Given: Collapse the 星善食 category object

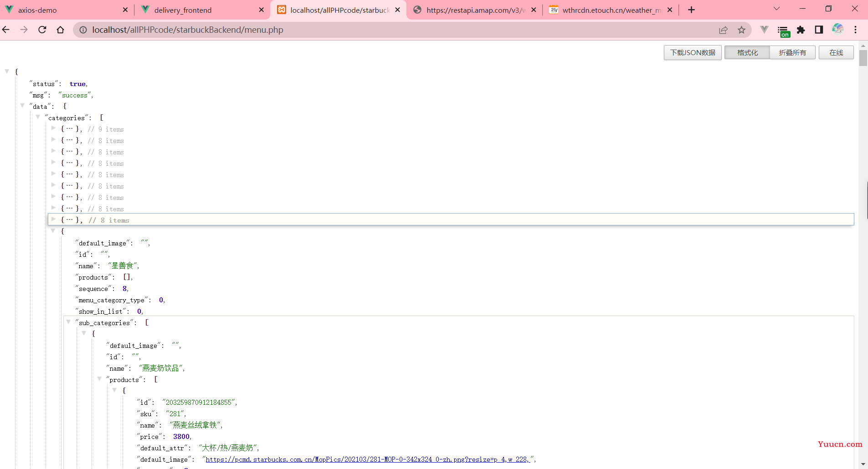Looking at the screenshot, I should [x=53, y=230].
